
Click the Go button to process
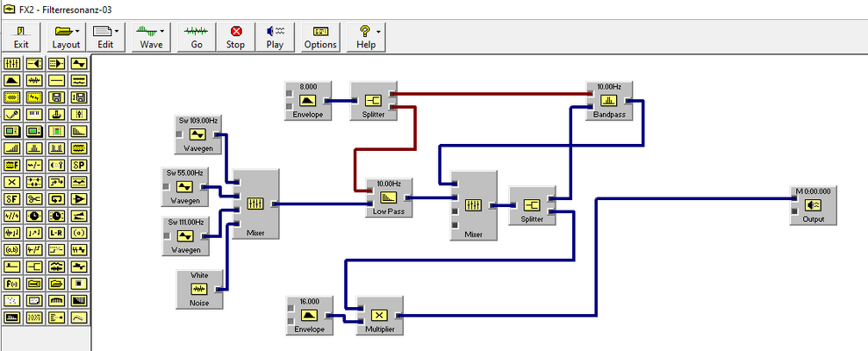[197, 37]
